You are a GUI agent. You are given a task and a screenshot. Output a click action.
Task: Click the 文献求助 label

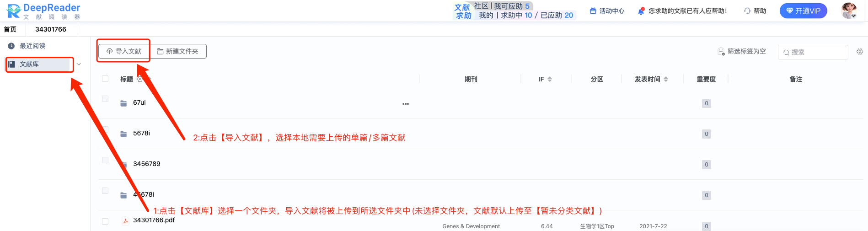[463, 11]
